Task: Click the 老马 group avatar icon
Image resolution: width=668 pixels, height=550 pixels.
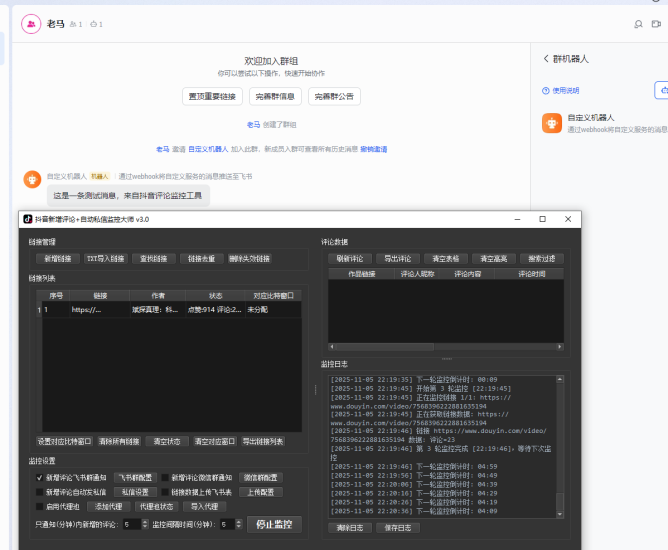Action: (31, 24)
